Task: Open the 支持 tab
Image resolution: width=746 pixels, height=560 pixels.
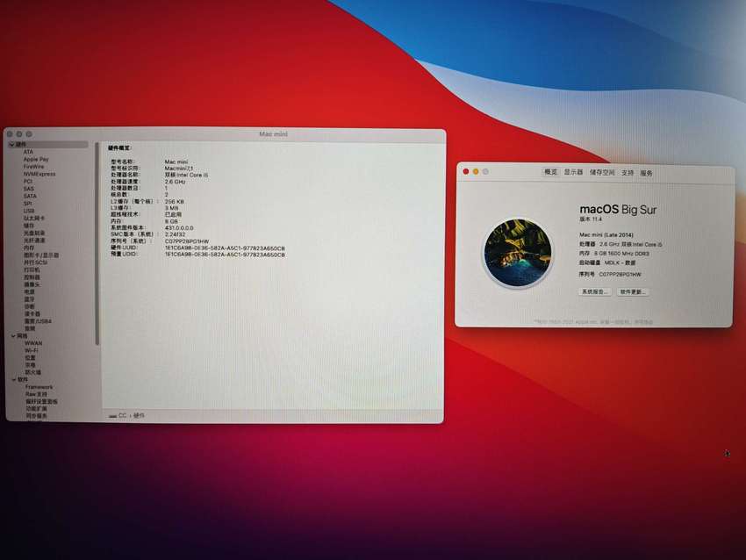Action: click(x=628, y=173)
